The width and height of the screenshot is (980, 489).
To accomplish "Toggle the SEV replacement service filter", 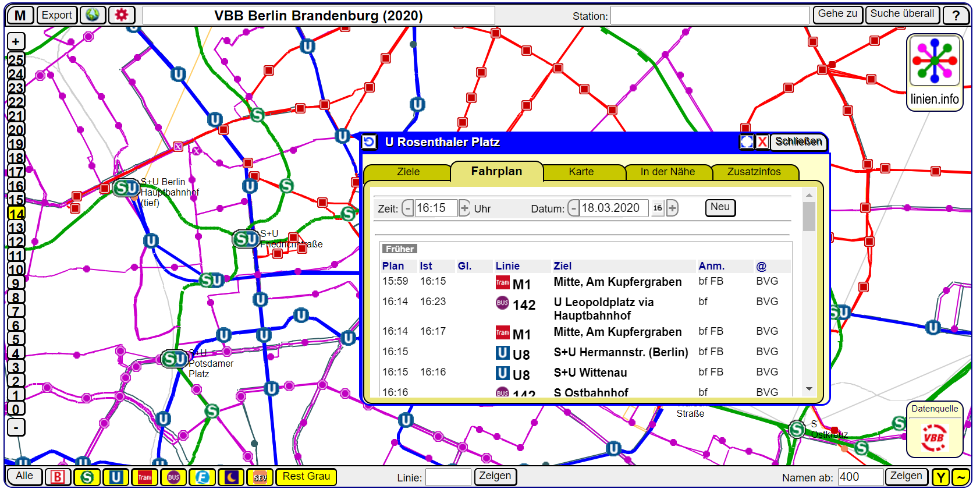I will pyautogui.click(x=260, y=477).
